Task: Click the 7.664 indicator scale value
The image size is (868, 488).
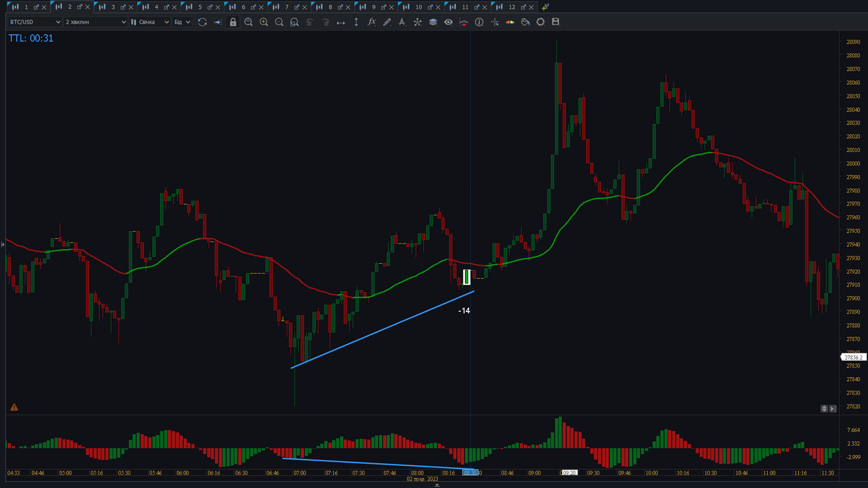Action: point(854,430)
